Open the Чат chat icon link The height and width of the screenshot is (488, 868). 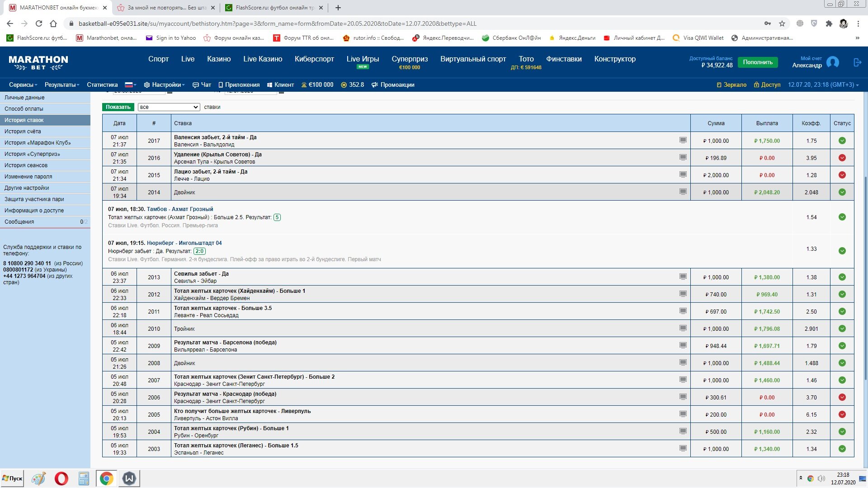[202, 84]
